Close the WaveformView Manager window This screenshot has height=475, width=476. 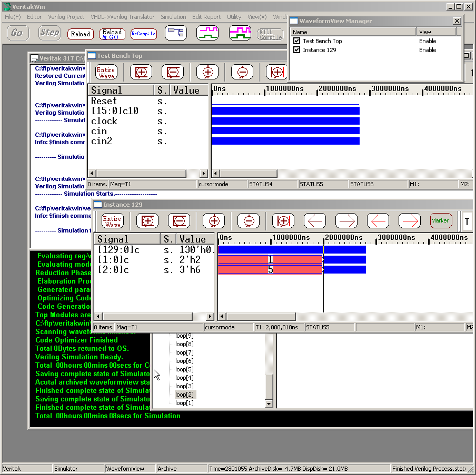[x=457, y=21]
